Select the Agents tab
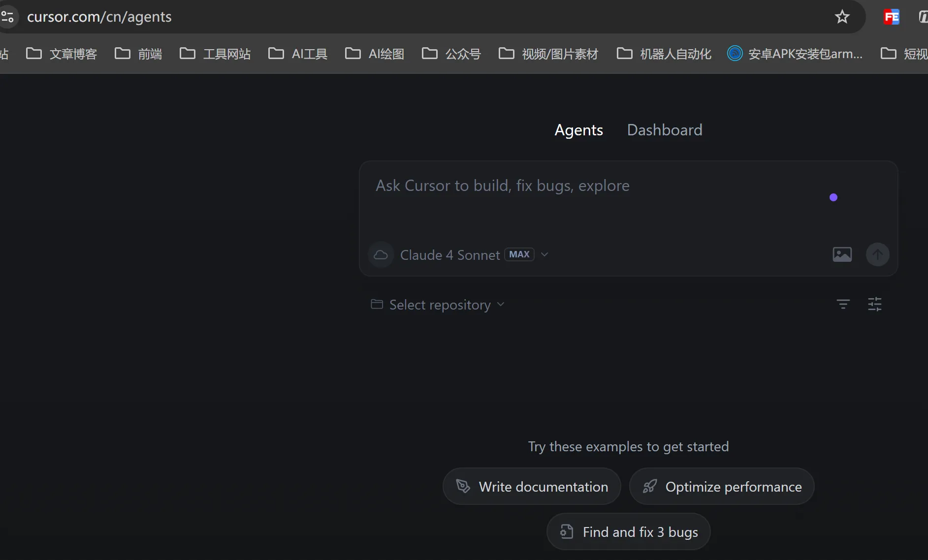The image size is (928, 560). click(x=578, y=130)
